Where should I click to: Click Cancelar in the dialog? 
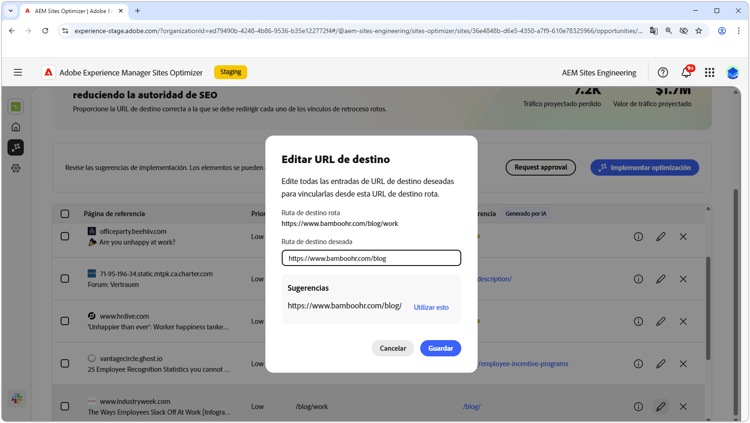pyautogui.click(x=393, y=348)
